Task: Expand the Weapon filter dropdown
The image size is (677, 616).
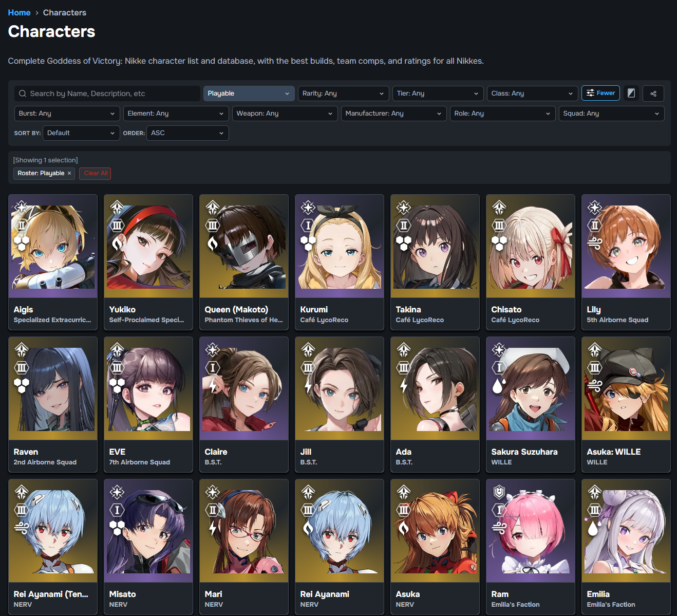Action: (285, 114)
